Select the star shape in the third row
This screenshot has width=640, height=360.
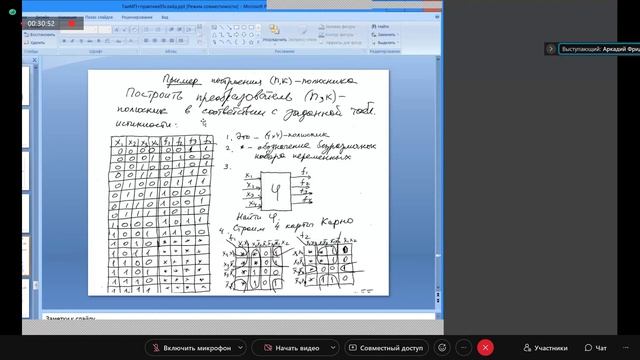pyautogui.click(x=251, y=42)
